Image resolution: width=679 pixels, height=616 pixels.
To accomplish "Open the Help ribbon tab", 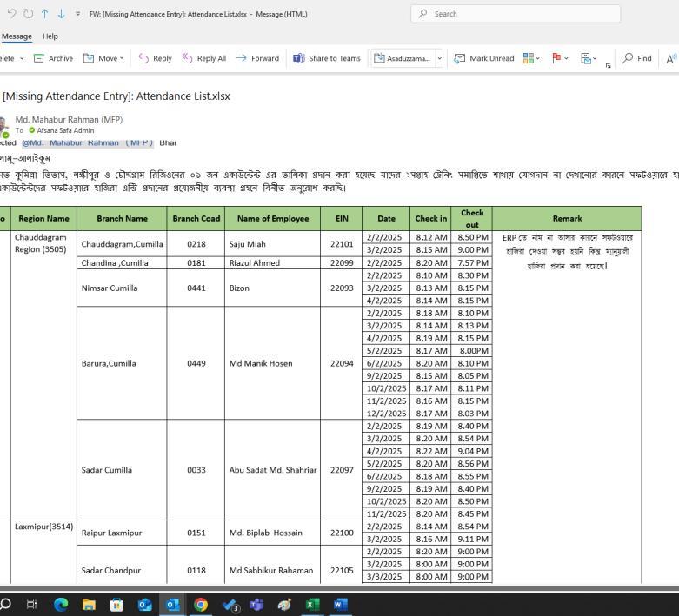I will 50,36.
